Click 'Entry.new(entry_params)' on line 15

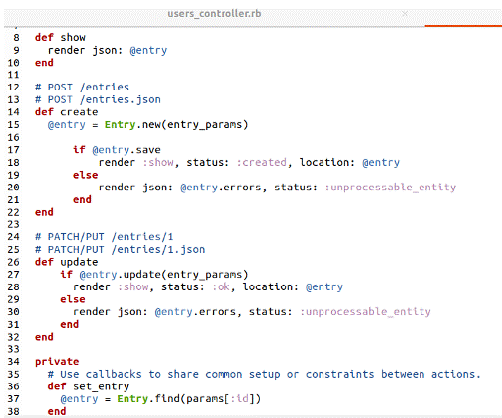click(176, 125)
